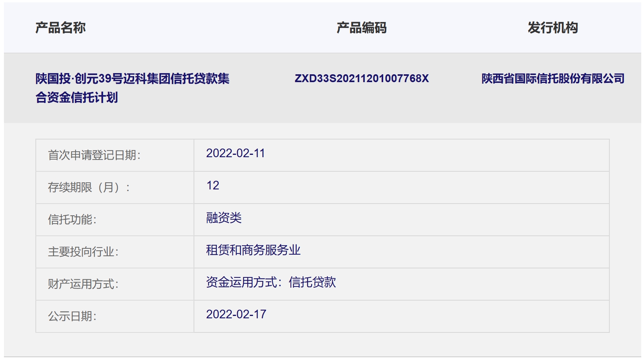The width and height of the screenshot is (644, 358).
Task: Select the duration value 12
Action: (213, 185)
